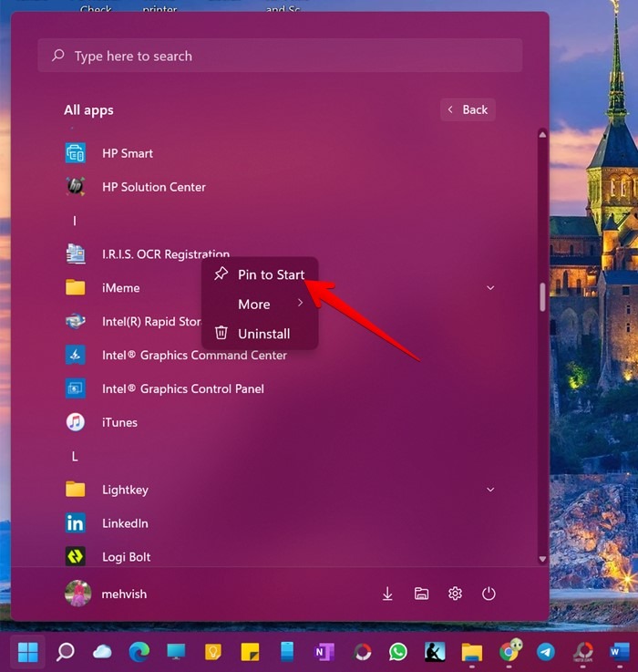Click the iMeme folder icon
This screenshot has height=672, width=638.
pos(76,287)
